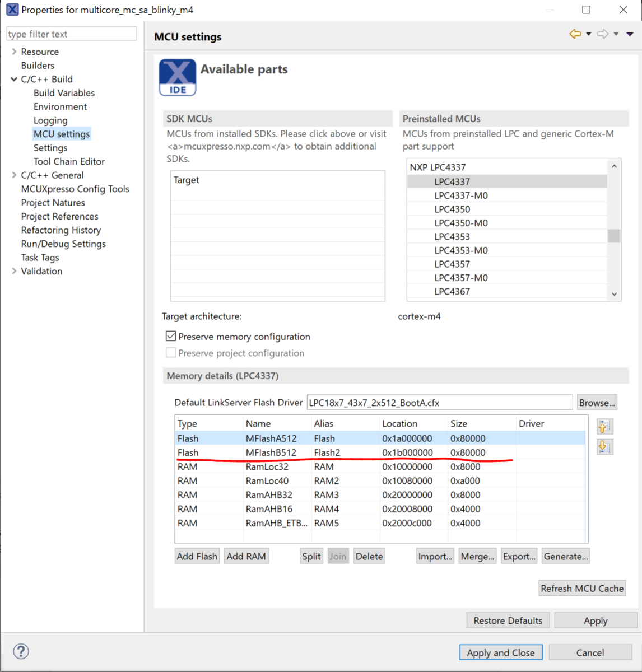The height and width of the screenshot is (672, 642).
Task: Select the MFlashB512 memory row
Action: (x=380, y=452)
